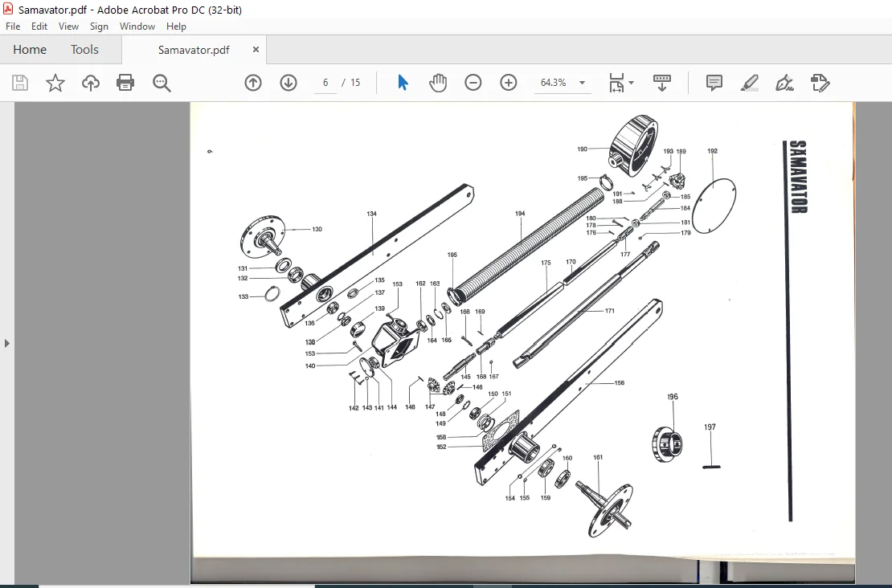Zoom in with plus icon
The image size is (892, 588).
[508, 83]
